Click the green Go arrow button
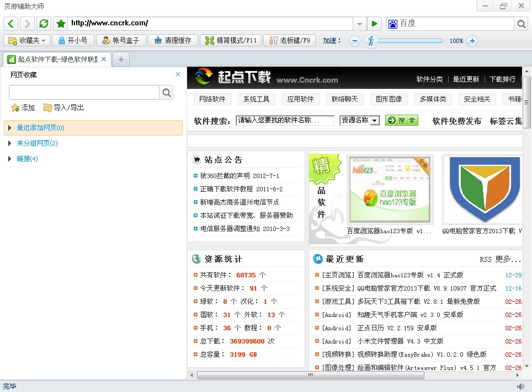Viewport: 532px width, 392px height. point(374,24)
